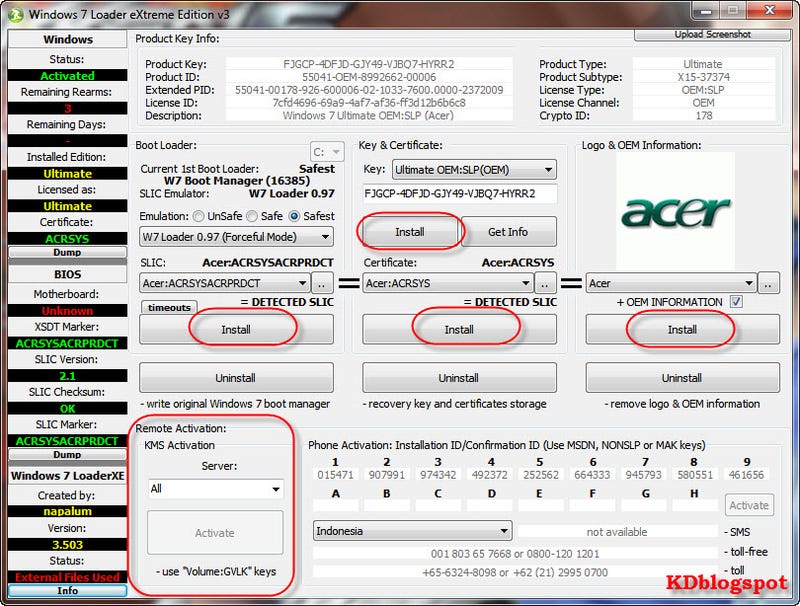The image size is (800, 606).
Task: Click the Dump button under SLIC Marker
Action: point(67,454)
